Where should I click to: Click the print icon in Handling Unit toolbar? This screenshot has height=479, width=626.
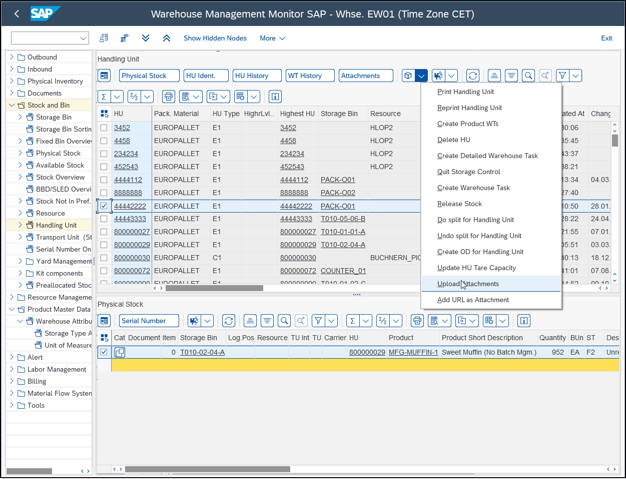168,97
